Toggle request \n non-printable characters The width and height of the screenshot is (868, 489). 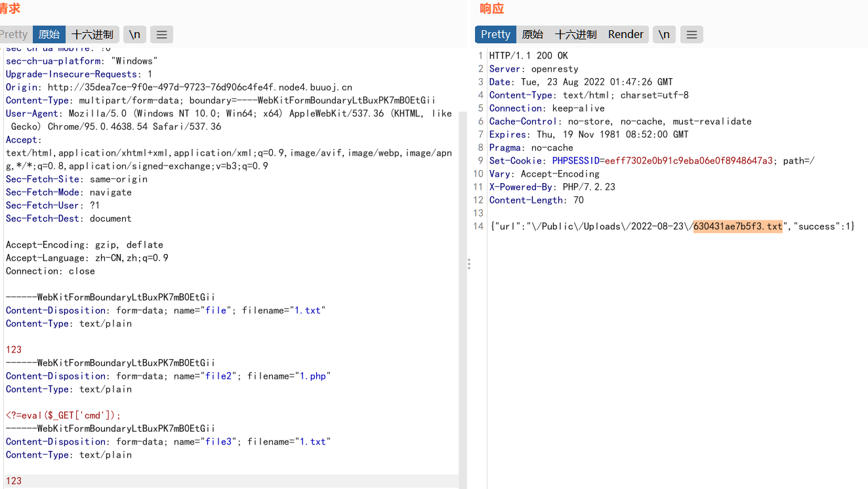point(134,35)
